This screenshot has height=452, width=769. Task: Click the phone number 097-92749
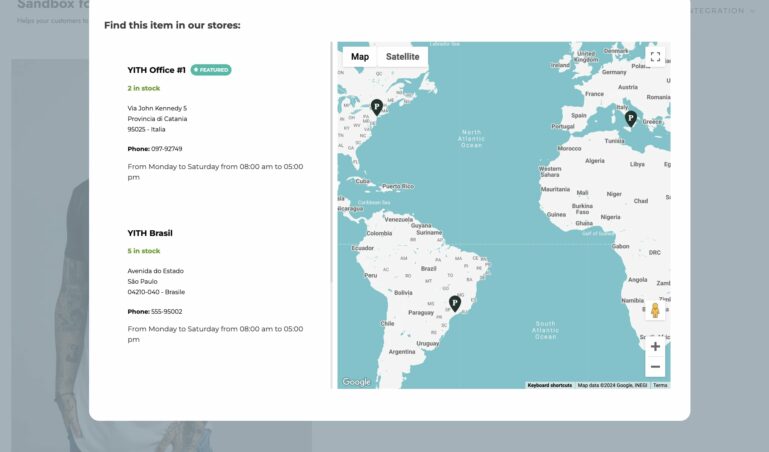[x=167, y=149]
